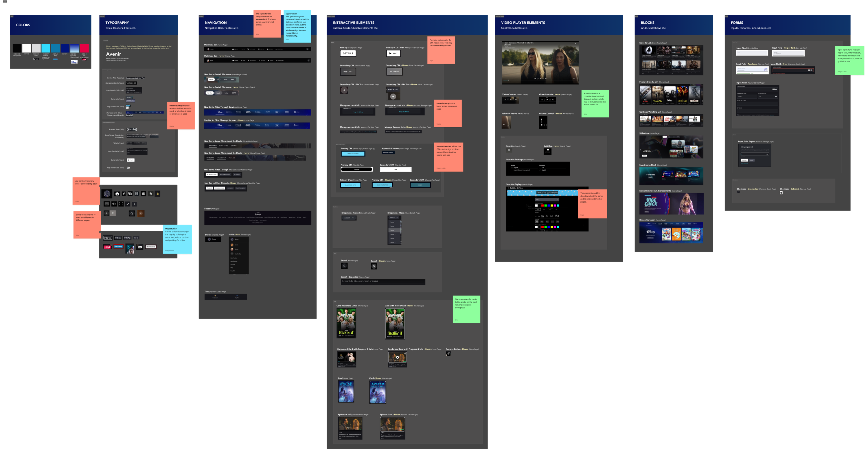Choose Season 6 in the open dropdown
Image resolution: width=868 pixels, height=459 pixels.
394,242
